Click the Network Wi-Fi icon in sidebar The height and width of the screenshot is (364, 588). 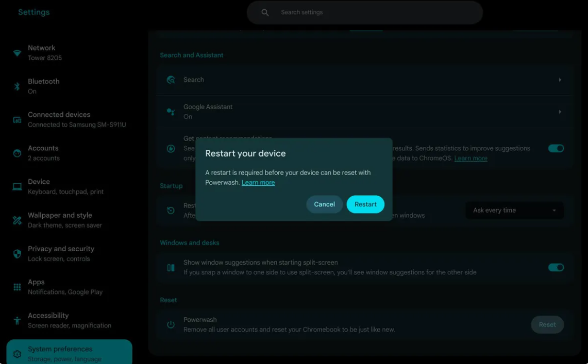tap(17, 53)
